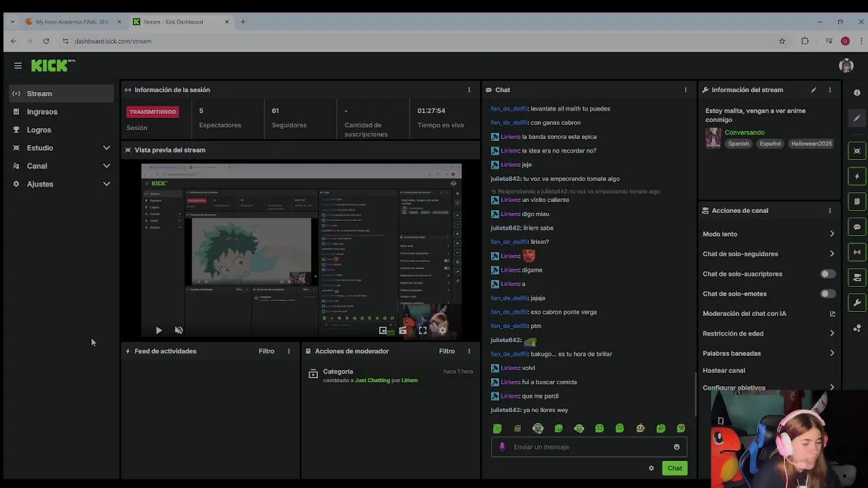Screen dimensions: 868x488
Task: Open the user profile avatar menu
Action: 846,66
